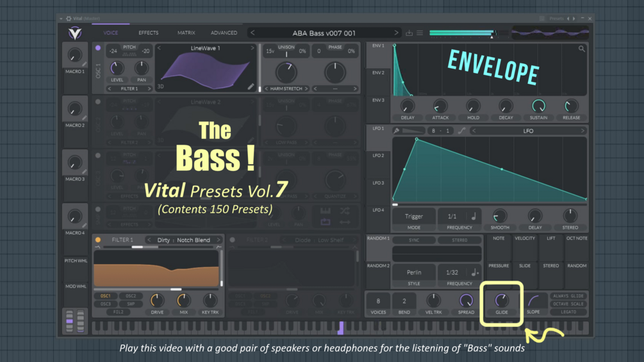
Task: Toggle Filter 1 on or off
Action: (x=98, y=240)
